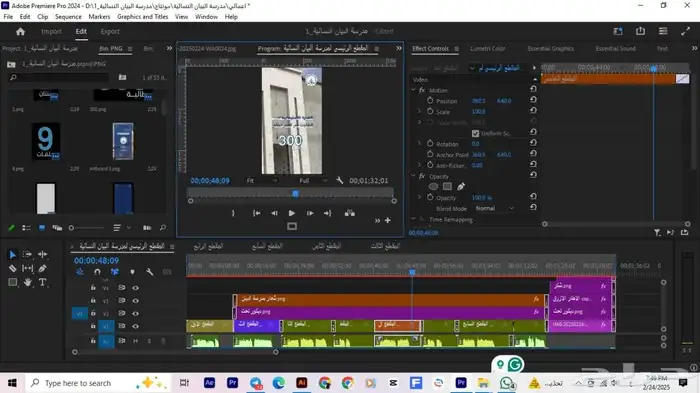The image size is (700, 393).
Task: Toggle Opacity animation stopwatch
Action: pyautogui.click(x=430, y=197)
